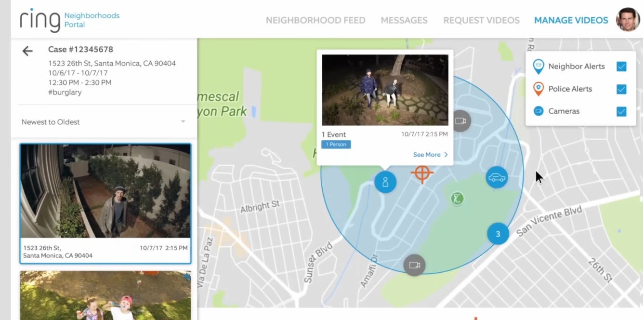The height and width of the screenshot is (320, 644).
Task: Uncheck the Police Alerts checkbox
Action: click(x=621, y=89)
